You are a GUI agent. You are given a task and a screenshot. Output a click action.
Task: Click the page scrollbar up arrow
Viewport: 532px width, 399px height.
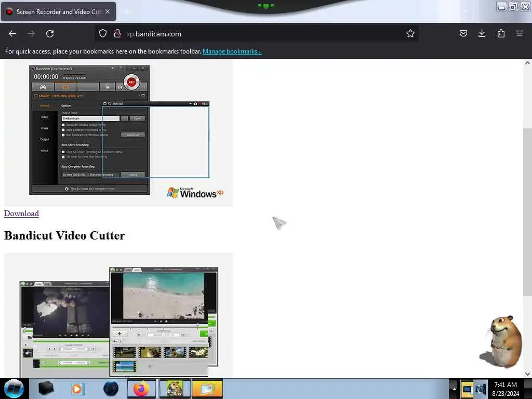click(x=527, y=63)
